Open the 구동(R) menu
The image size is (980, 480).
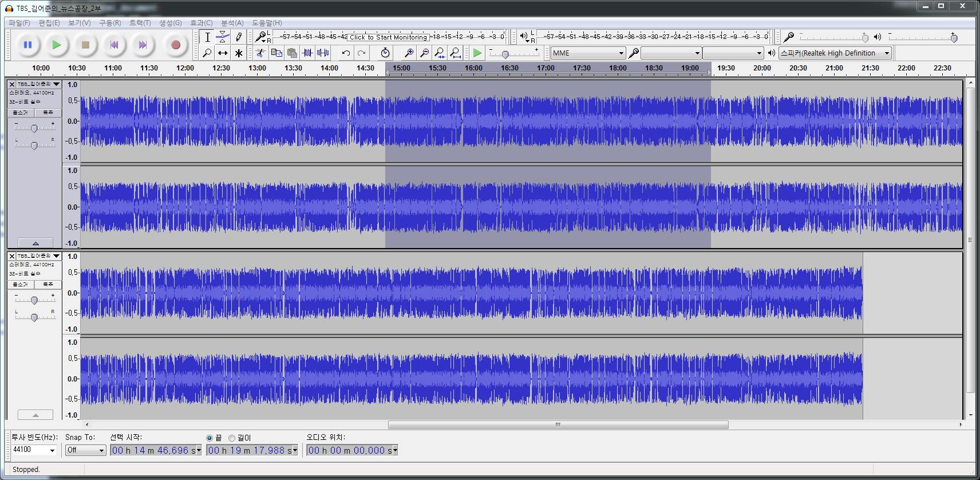(110, 23)
